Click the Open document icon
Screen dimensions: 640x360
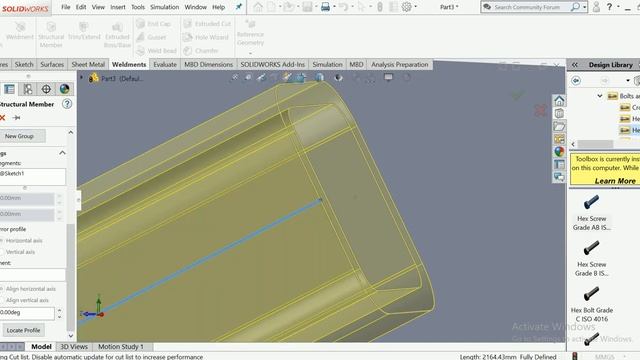[x=290, y=7]
